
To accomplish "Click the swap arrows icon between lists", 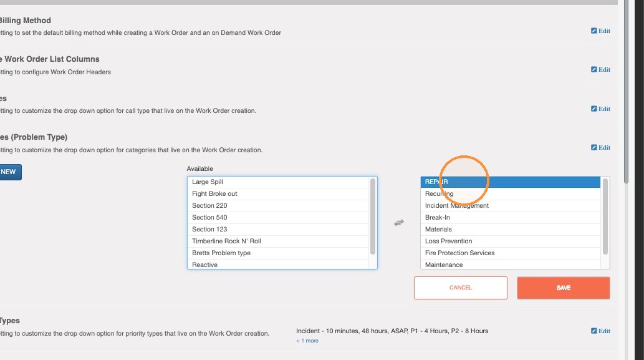I will (x=399, y=222).
